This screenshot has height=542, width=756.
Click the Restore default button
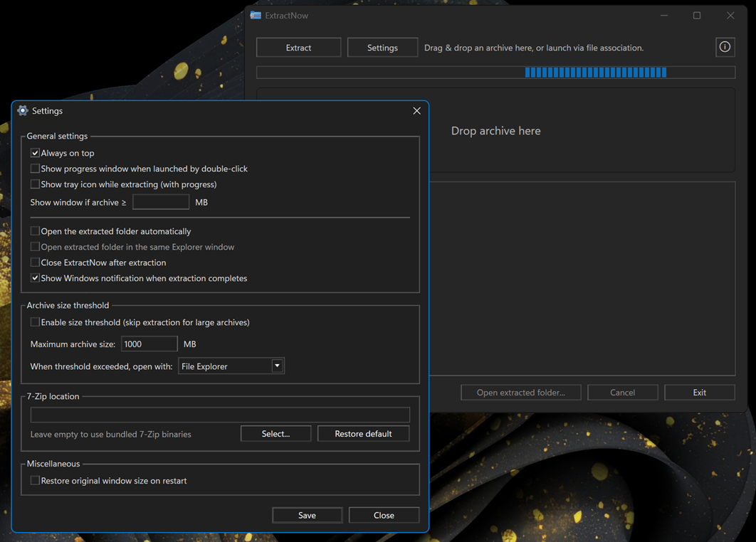click(x=364, y=434)
